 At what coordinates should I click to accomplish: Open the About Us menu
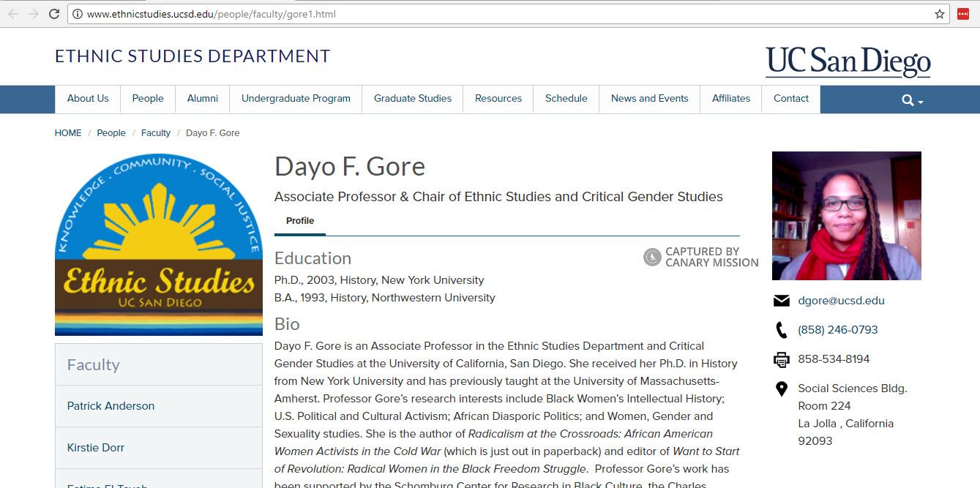88,99
